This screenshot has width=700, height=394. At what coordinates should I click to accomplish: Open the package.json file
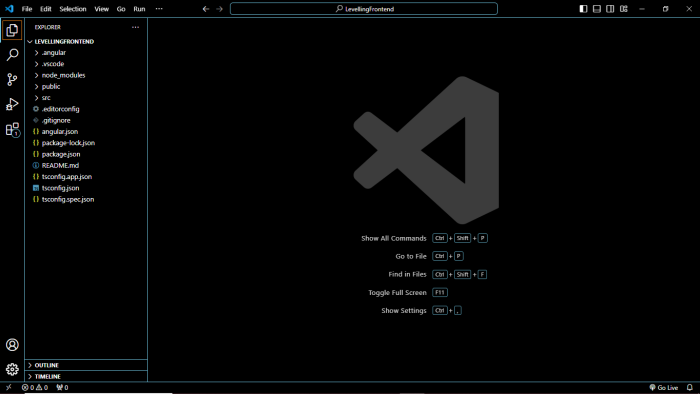86,154
